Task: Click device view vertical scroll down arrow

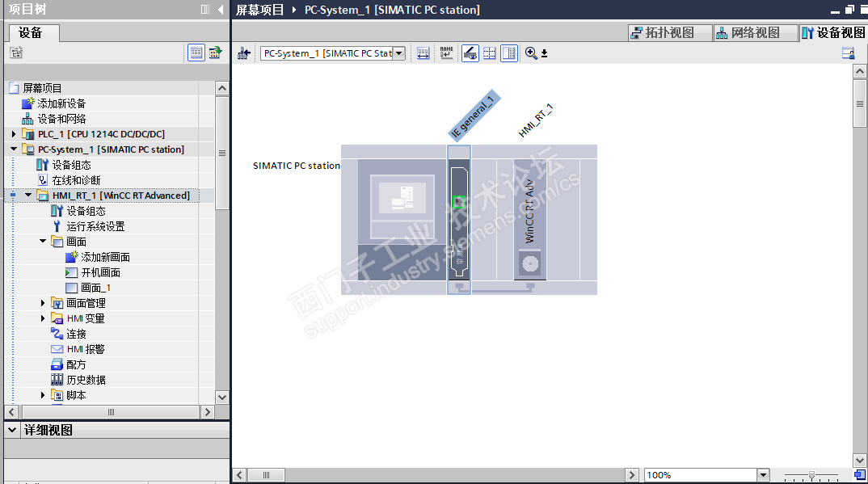Action: 859,461
